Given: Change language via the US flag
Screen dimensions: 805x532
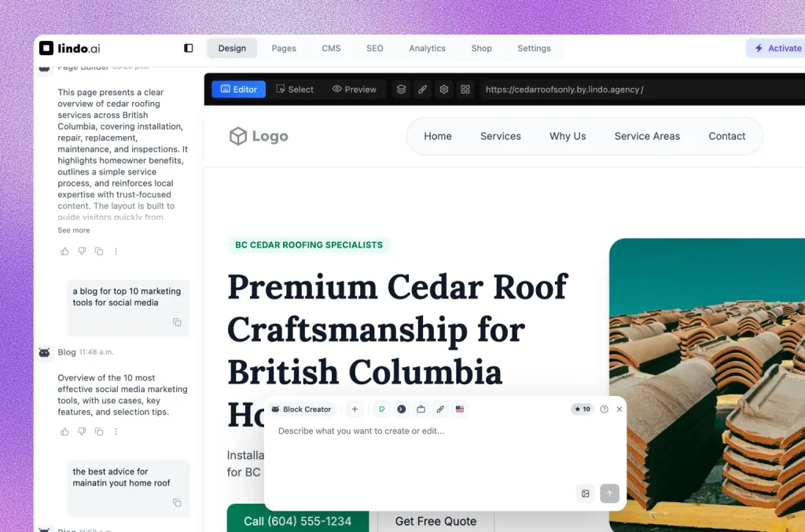Looking at the screenshot, I should [x=460, y=409].
